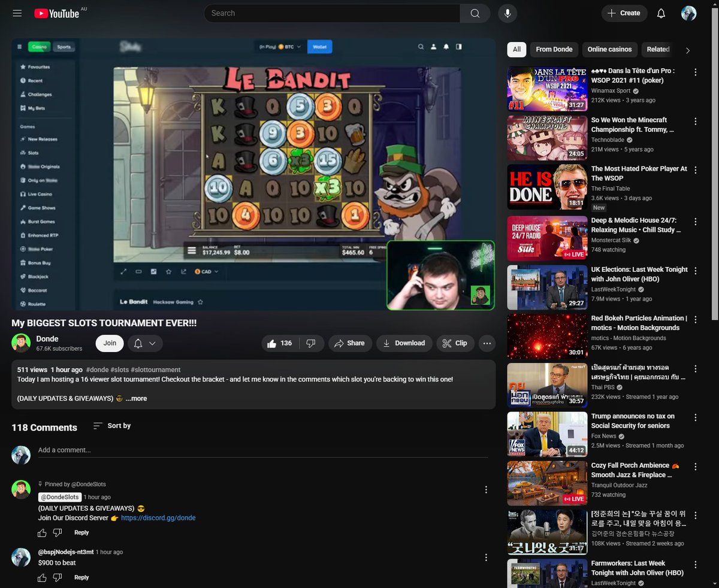Focus the Add a comment field
The image size is (719, 588).
coord(262,450)
